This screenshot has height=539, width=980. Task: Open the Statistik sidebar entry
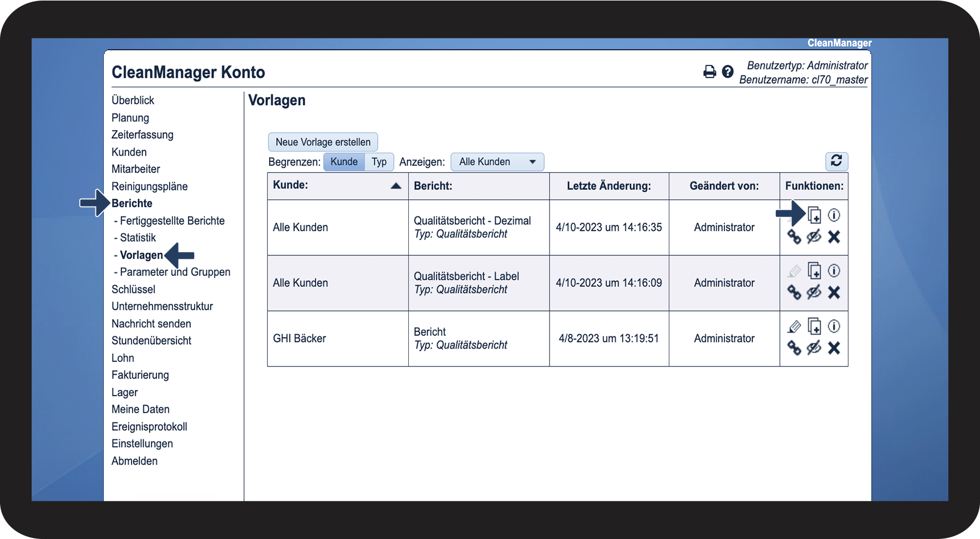138,238
